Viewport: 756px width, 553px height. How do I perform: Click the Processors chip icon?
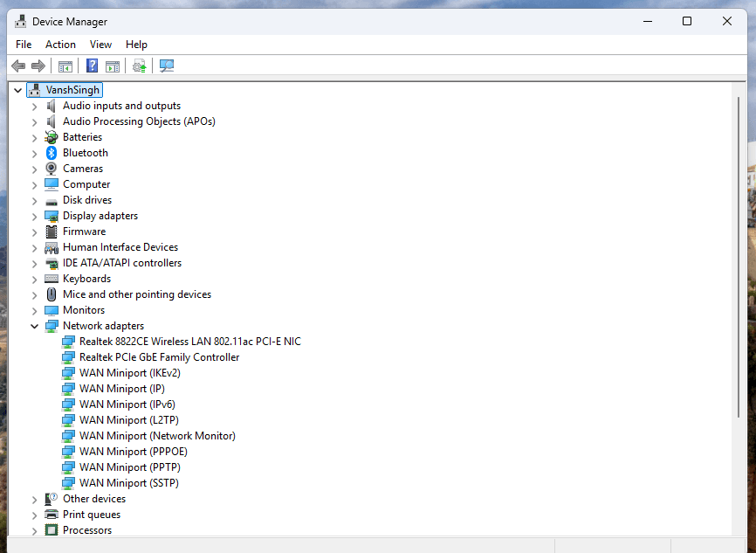point(52,529)
